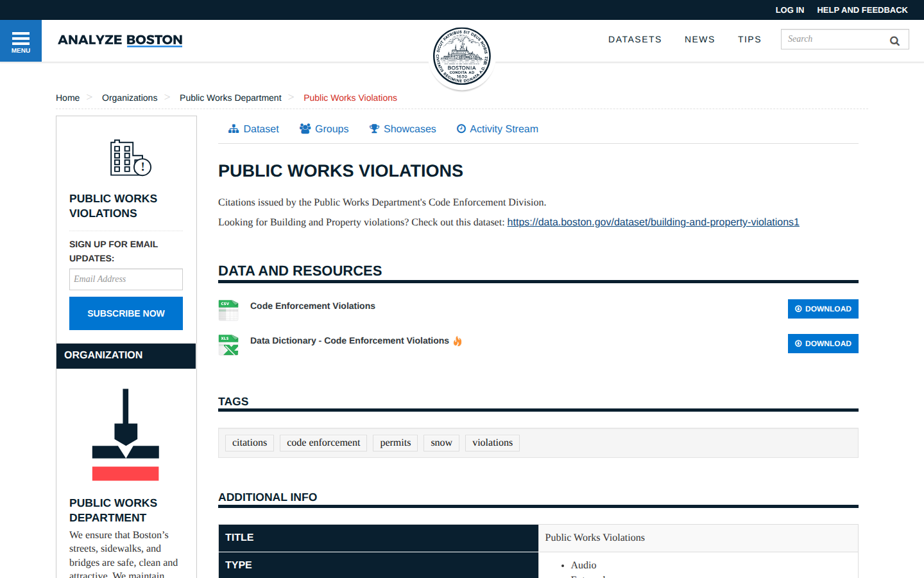Click the Email Address input field
924x578 pixels.
126,279
